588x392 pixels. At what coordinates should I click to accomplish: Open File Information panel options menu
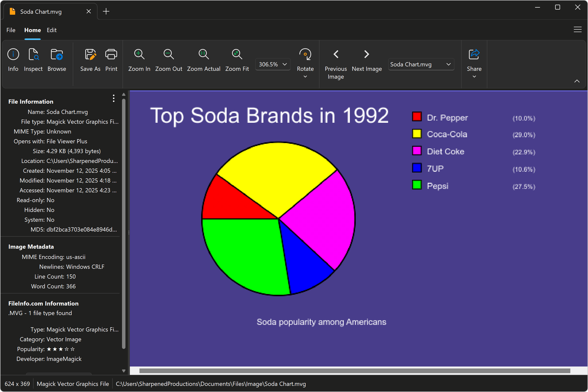pyautogui.click(x=113, y=98)
